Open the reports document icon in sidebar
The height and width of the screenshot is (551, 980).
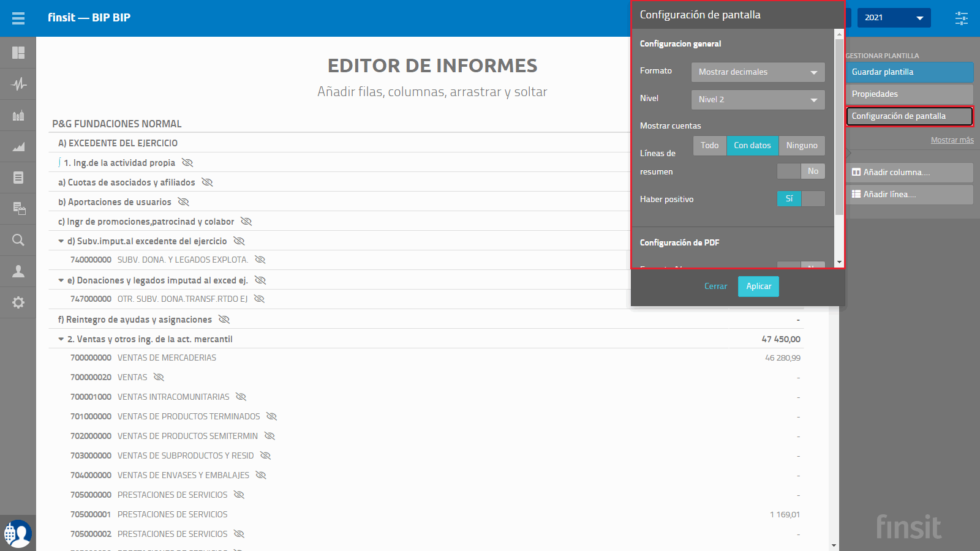point(18,178)
